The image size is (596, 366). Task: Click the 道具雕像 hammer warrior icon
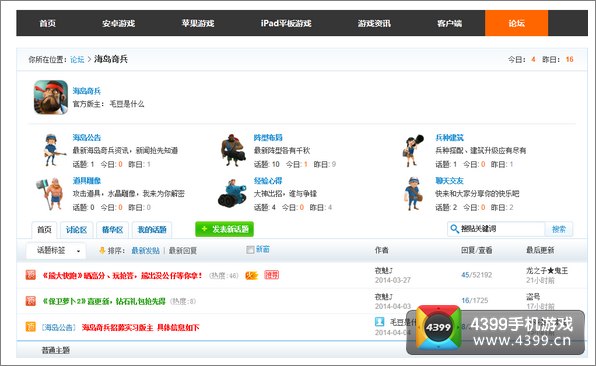(50, 193)
